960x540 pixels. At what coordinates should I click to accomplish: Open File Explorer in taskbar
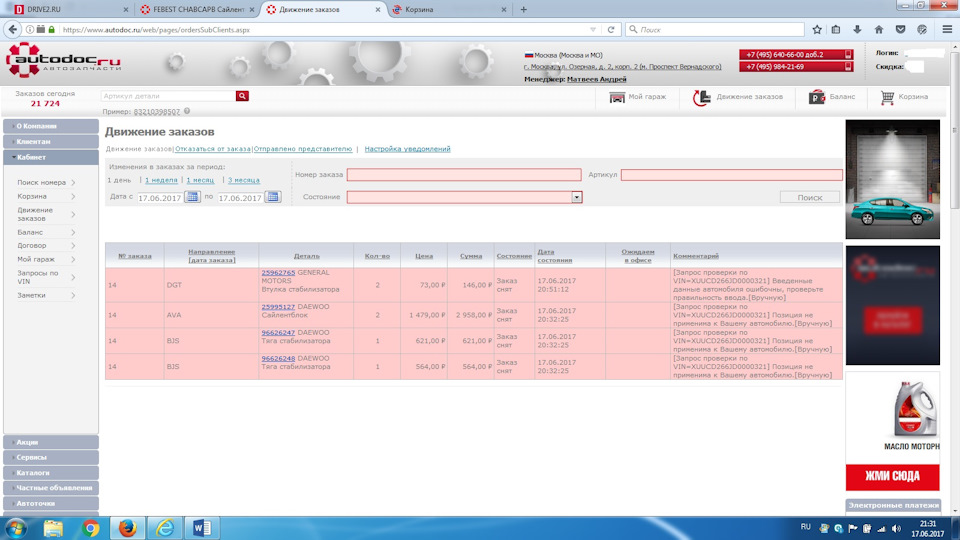(x=53, y=528)
